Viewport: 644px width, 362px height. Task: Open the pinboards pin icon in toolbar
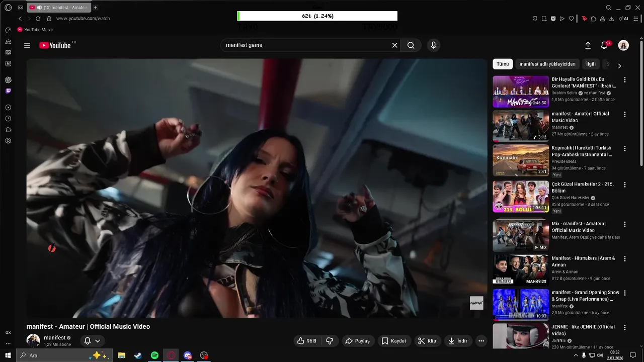535,19
